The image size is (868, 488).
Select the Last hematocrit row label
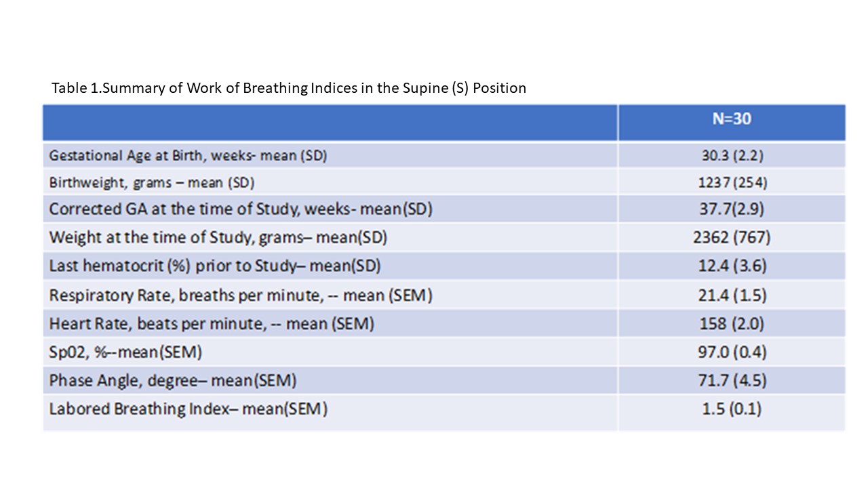tap(214, 266)
